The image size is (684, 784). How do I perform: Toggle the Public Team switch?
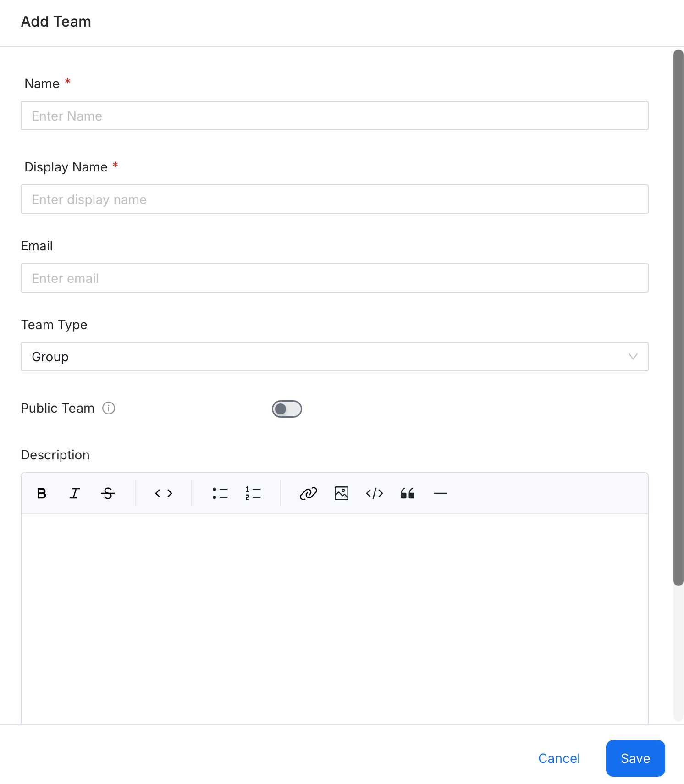(x=287, y=409)
